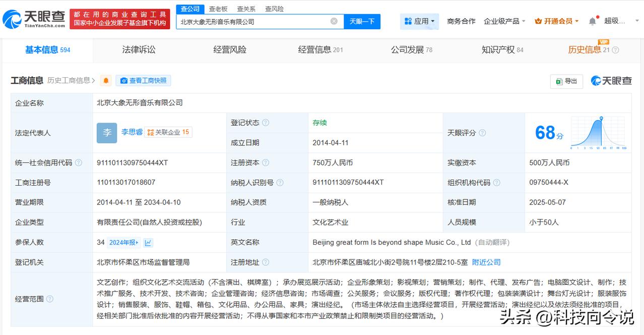Click 关联企业 15 tag
The width and height of the screenshot is (644, 335).
pos(168,132)
